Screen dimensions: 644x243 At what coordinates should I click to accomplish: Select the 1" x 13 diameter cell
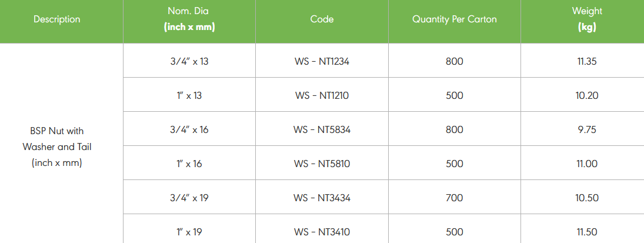click(x=189, y=95)
